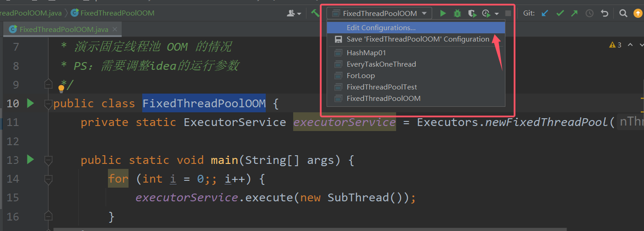Collapse class fold marker on line 10
This screenshot has height=231, width=644.
coord(48,104)
